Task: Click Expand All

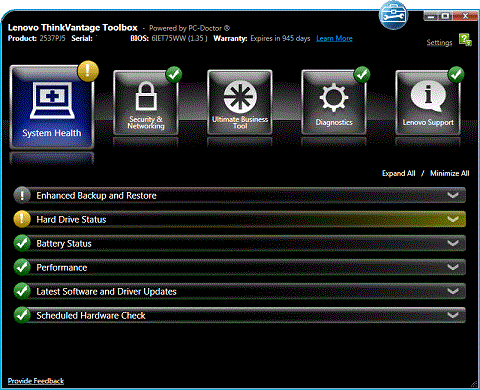Action: 399,173
